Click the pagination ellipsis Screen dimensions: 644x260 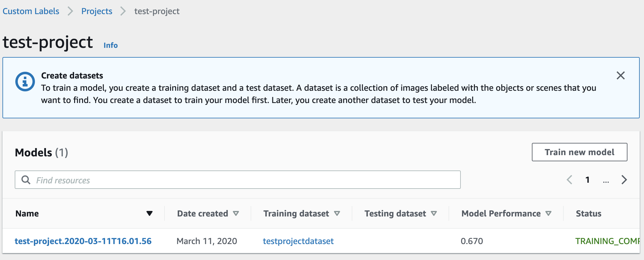click(606, 181)
